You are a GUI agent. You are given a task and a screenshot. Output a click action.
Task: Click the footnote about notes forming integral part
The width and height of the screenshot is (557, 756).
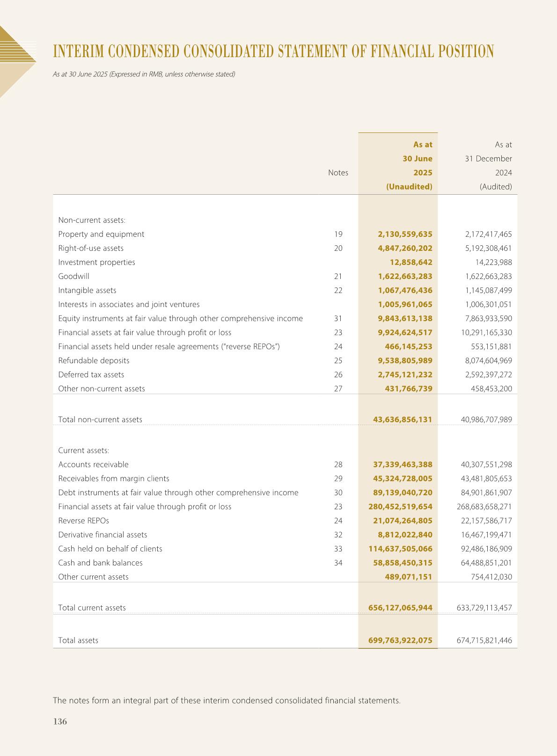coord(227,700)
